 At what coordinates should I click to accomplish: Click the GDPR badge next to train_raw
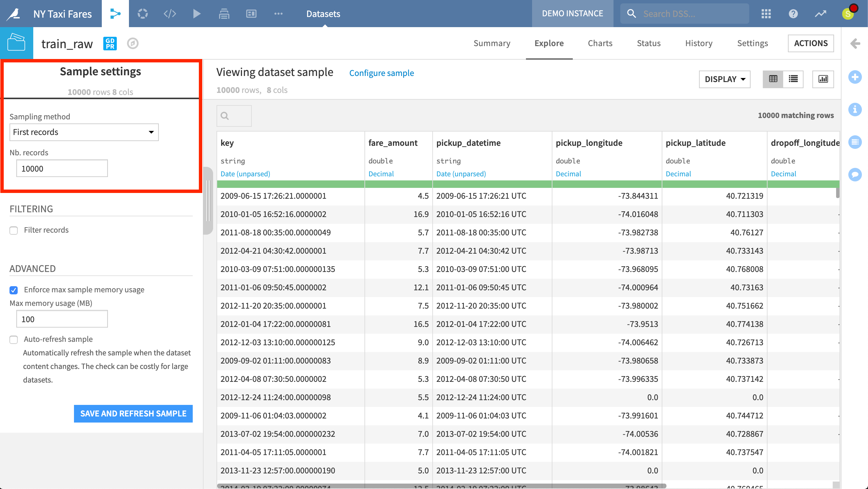coord(110,43)
